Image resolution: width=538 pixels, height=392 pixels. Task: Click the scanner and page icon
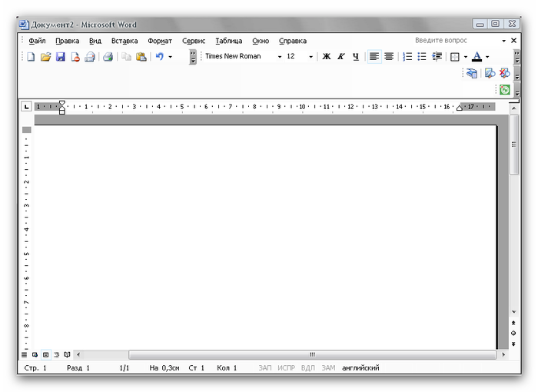pyautogui.click(x=472, y=73)
